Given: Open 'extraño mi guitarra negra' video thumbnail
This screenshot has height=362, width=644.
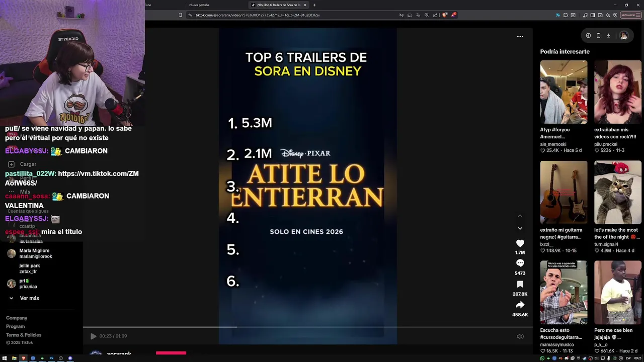Looking at the screenshot, I should tap(563, 192).
